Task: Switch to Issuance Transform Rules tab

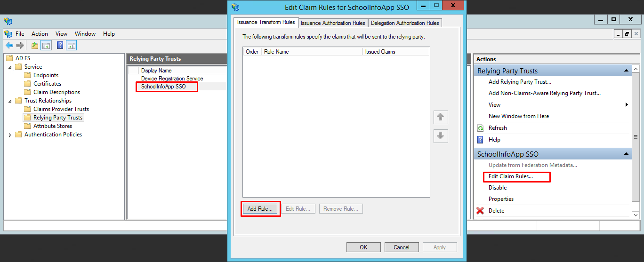Action: [266, 22]
